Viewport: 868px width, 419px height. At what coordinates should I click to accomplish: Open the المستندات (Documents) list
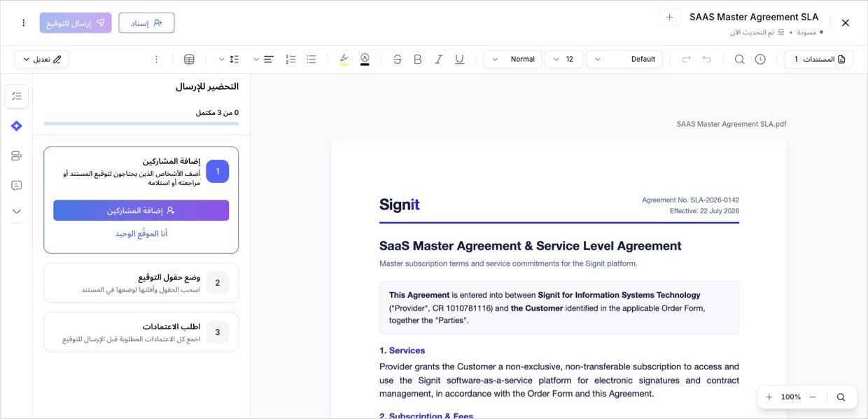[818, 60]
